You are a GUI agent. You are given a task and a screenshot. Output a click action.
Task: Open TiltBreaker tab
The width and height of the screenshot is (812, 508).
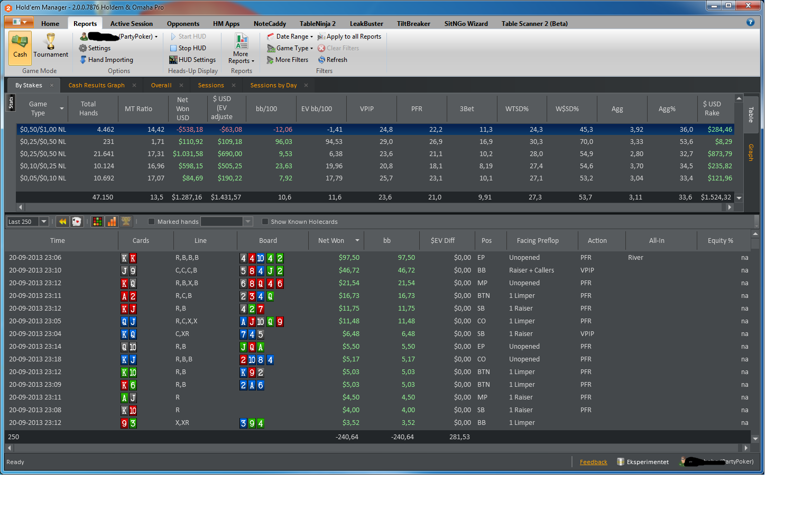413,24
